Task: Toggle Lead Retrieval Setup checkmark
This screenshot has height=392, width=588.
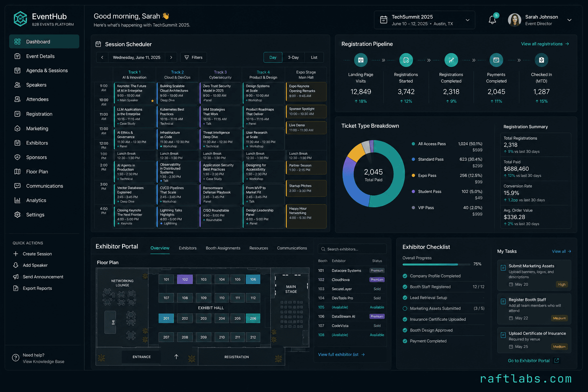Action: [405, 298]
